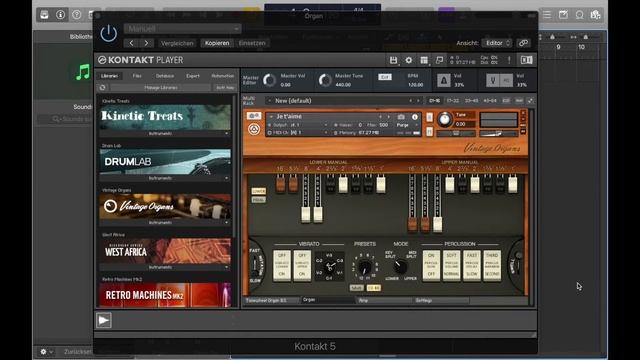The width and height of the screenshot is (640, 360).
Task: Go to the previous plug-in preset arrow
Action: click(131, 43)
